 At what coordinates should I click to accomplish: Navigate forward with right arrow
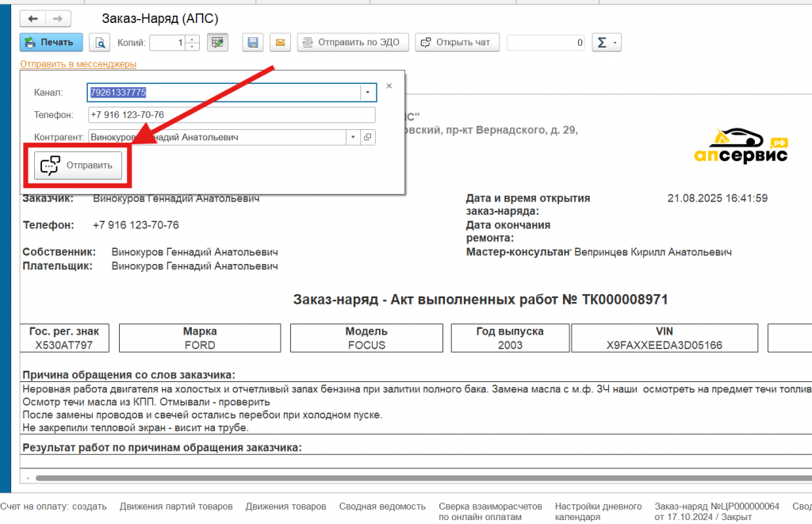tap(56, 18)
